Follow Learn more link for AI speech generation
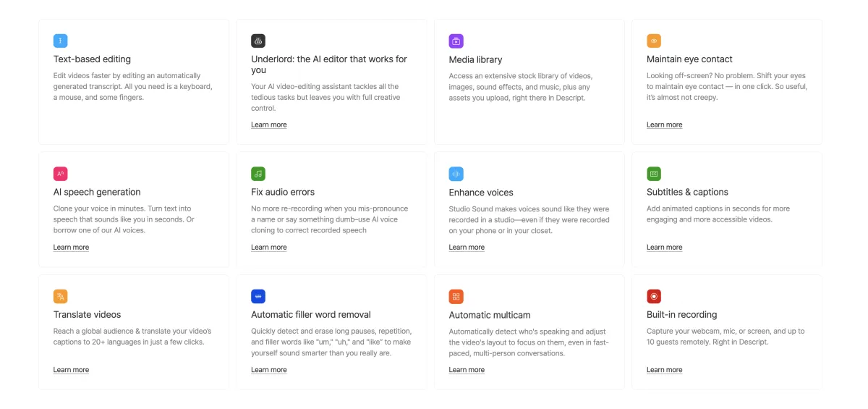 click(71, 247)
